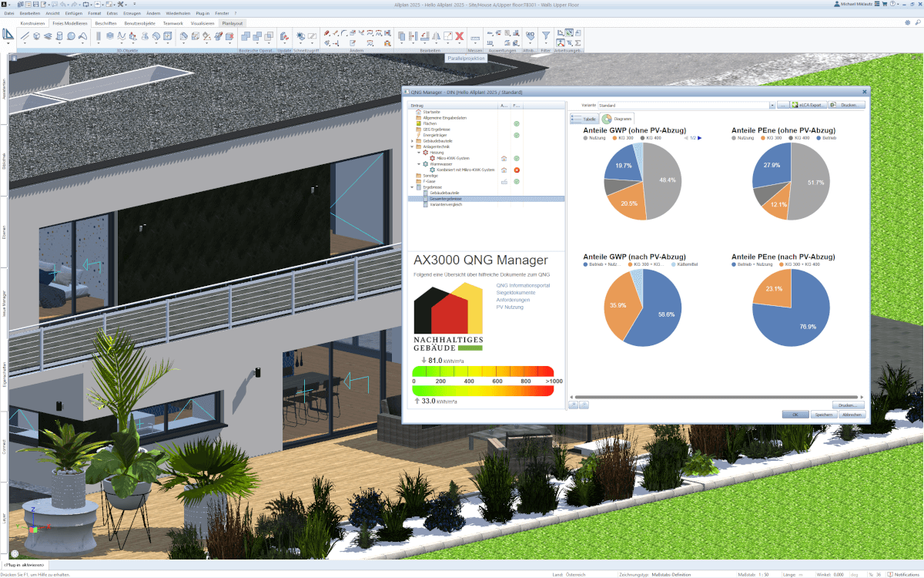Click the large drafting triangle icon at ribbon start
The image size is (924, 578).
8,35
